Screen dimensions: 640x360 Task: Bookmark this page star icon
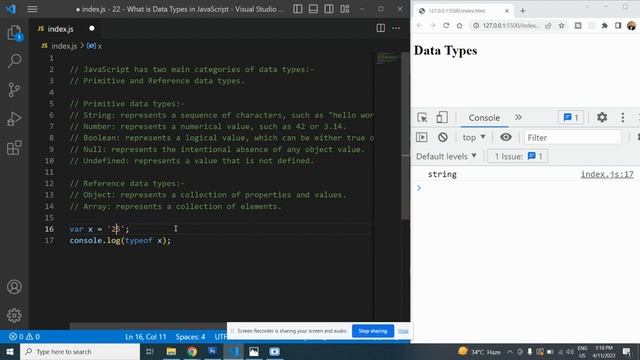pyautogui.click(x=562, y=25)
